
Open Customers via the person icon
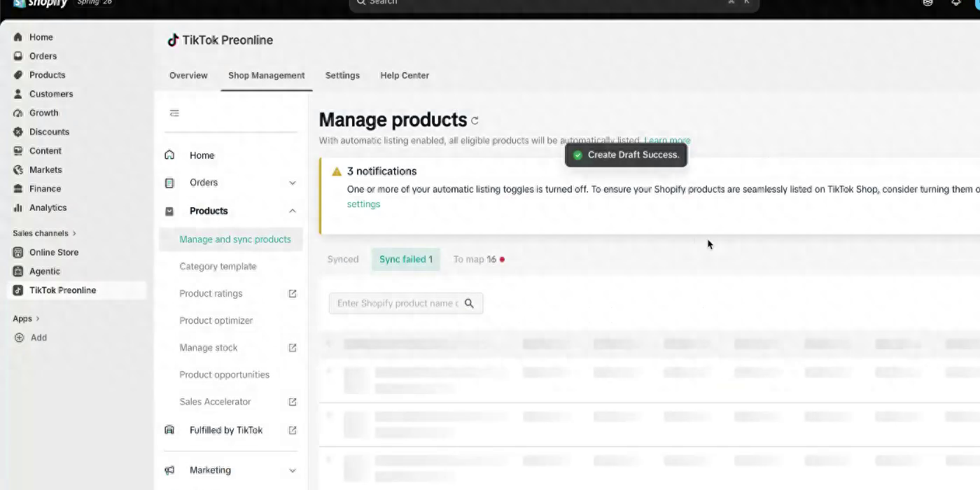(18, 94)
